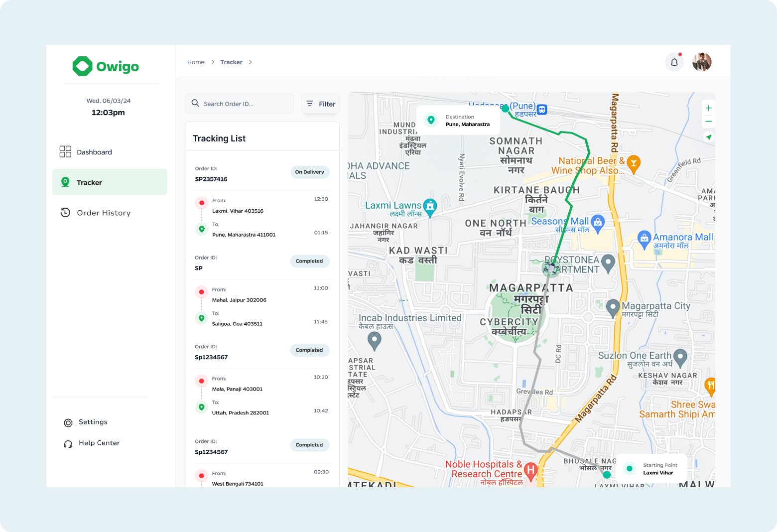Click the Tracker location pin icon
Viewport: 777px width, 532px height.
coord(65,182)
